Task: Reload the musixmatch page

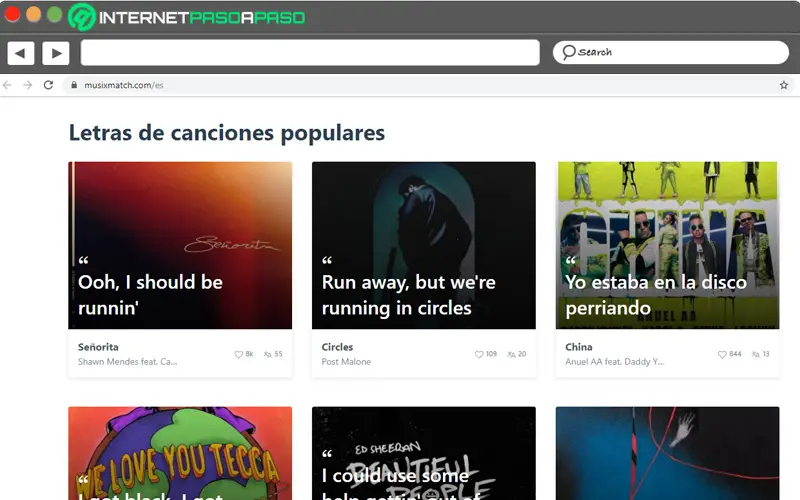Action: [x=48, y=85]
